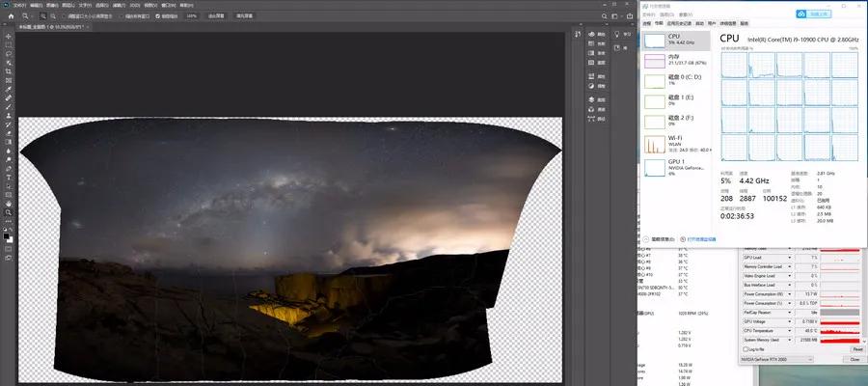Click the Reset button in GPU-Z

855,348
